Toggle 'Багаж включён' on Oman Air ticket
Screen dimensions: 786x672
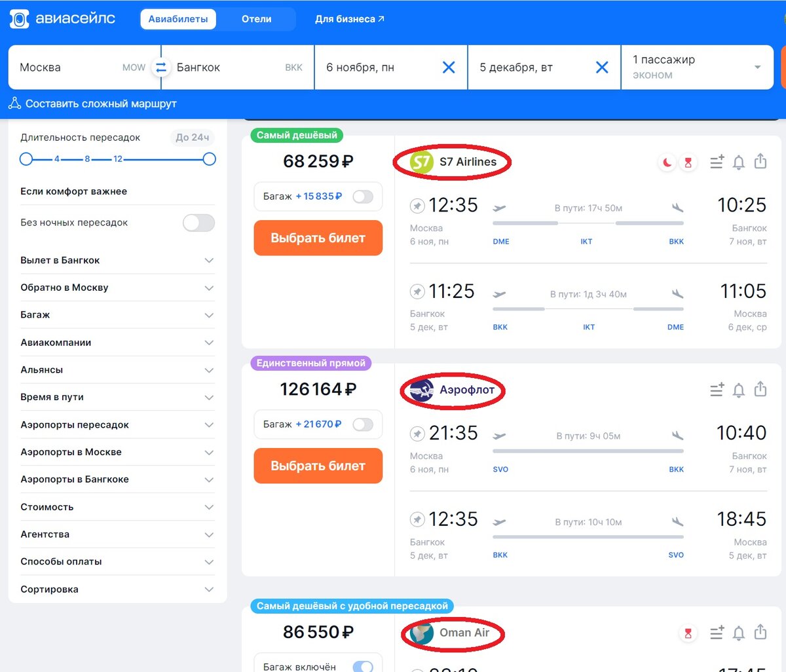click(x=363, y=666)
